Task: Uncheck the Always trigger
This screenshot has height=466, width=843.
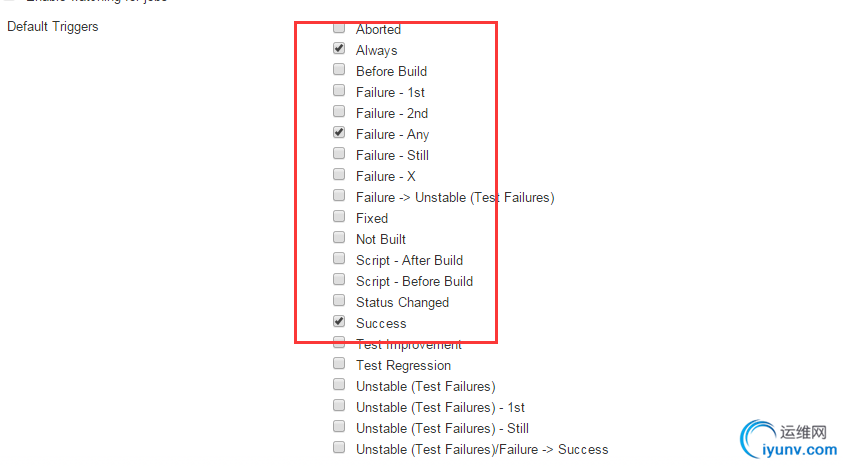Action: click(339, 48)
